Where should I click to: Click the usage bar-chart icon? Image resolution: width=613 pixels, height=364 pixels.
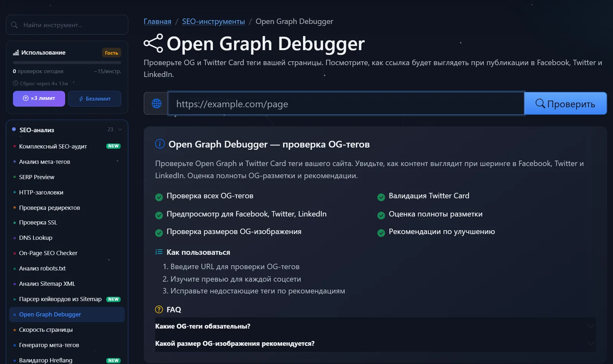pyautogui.click(x=16, y=52)
